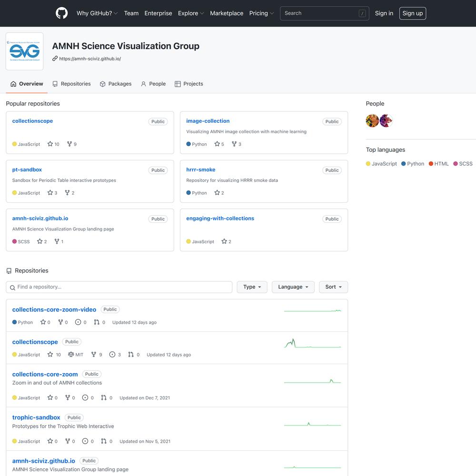Expand the Pricing menu
The image size is (476, 476).
[261, 13]
